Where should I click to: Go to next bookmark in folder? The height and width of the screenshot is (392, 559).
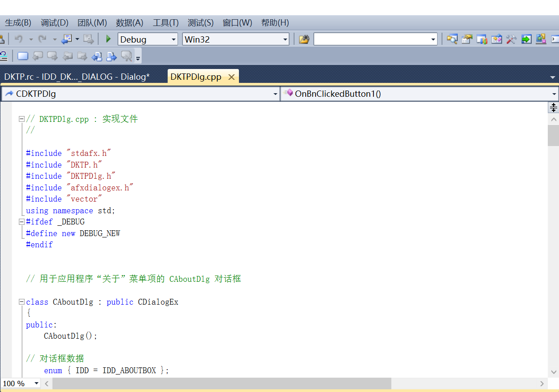click(82, 56)
